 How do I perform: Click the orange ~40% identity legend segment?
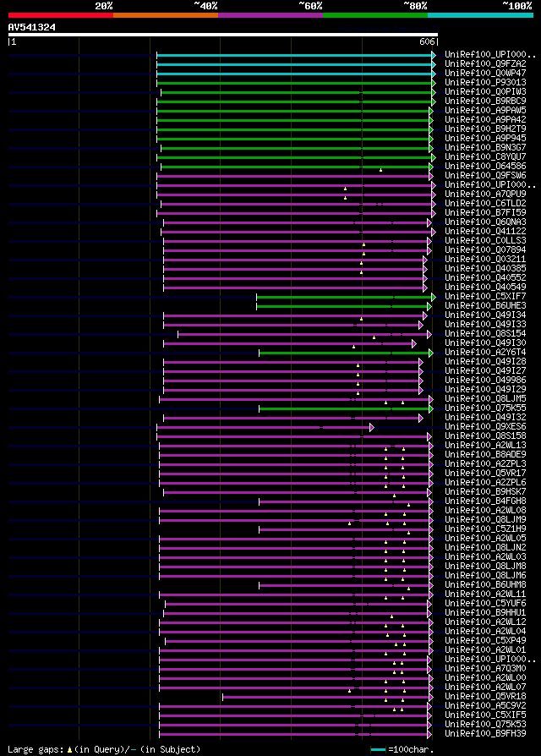pyautogui.click(x=166, y=15)
